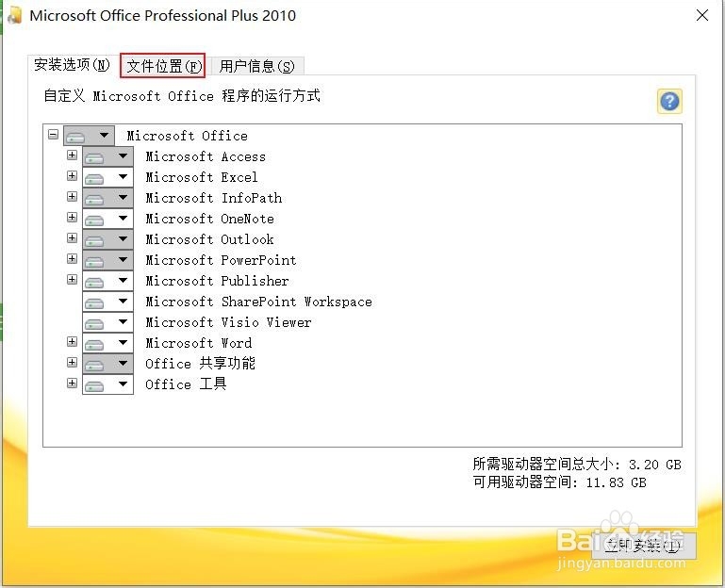Select the Microsoft Excel tree item

[202, 177]
